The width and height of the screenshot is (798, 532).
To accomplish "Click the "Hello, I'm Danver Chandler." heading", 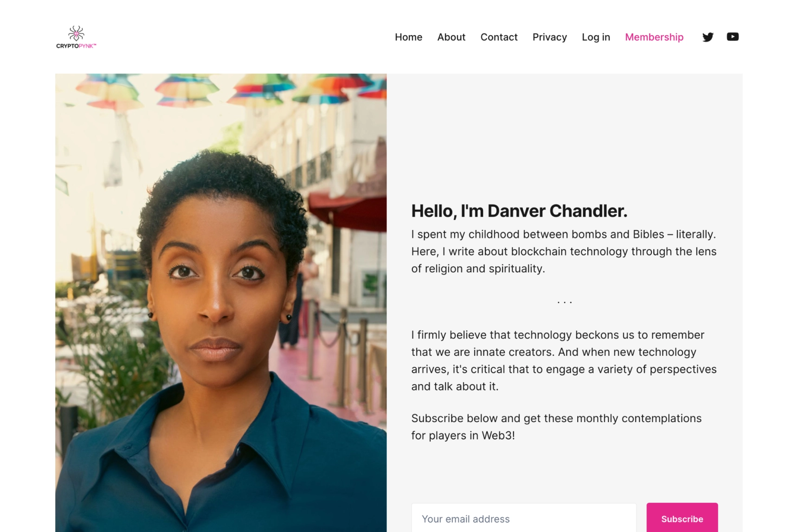I will click(x=519, y=211).
